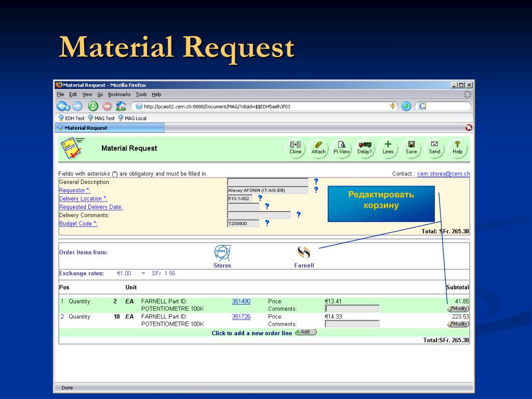Click the Stores label under CERN logo
The height and width of the screenshot is (399, 532).
coord(222,265)
